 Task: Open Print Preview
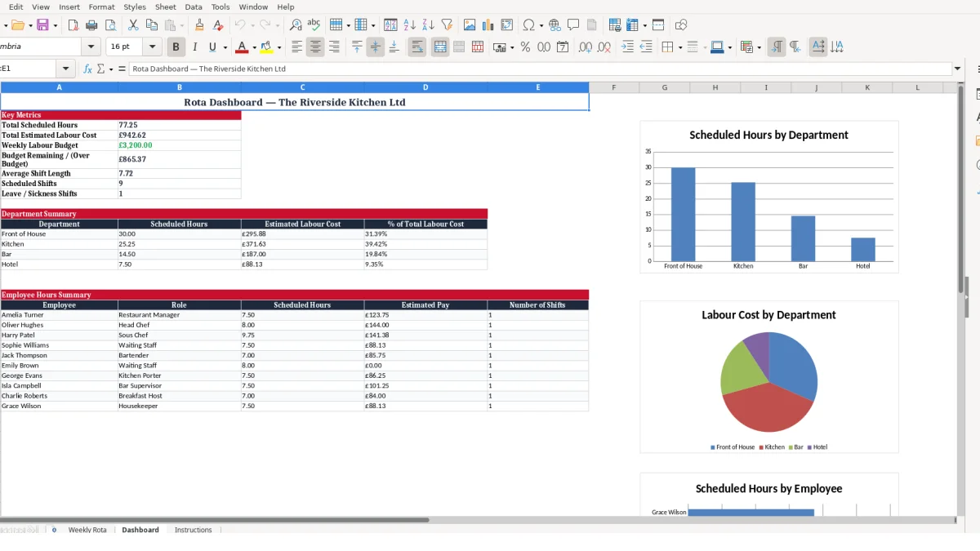click(x=109, y=25)
